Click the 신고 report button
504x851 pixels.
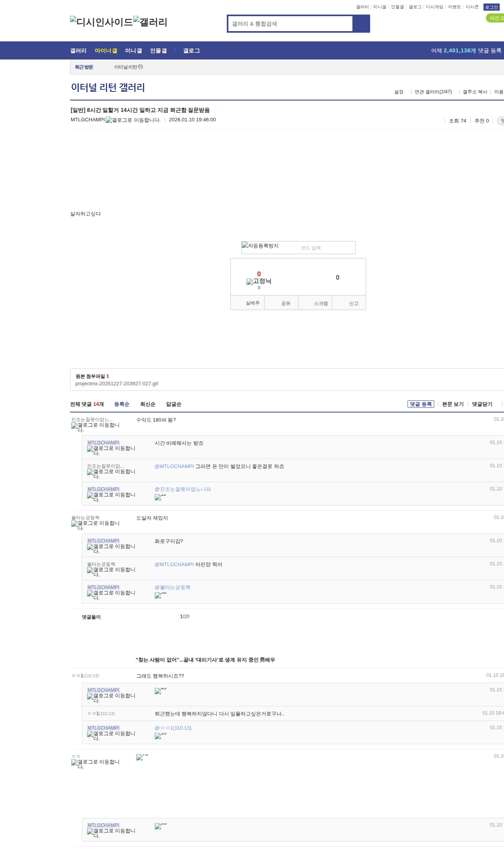pos(354,303)
